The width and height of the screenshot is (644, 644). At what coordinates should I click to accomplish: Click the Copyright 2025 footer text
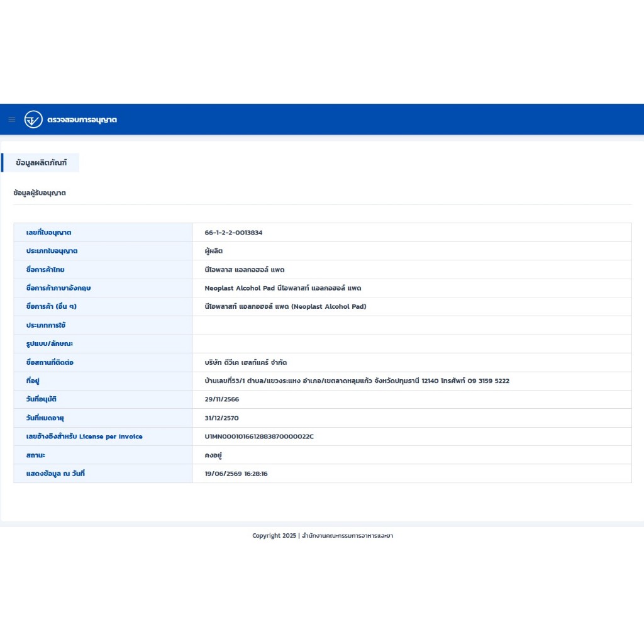click(x=323, y=536)
